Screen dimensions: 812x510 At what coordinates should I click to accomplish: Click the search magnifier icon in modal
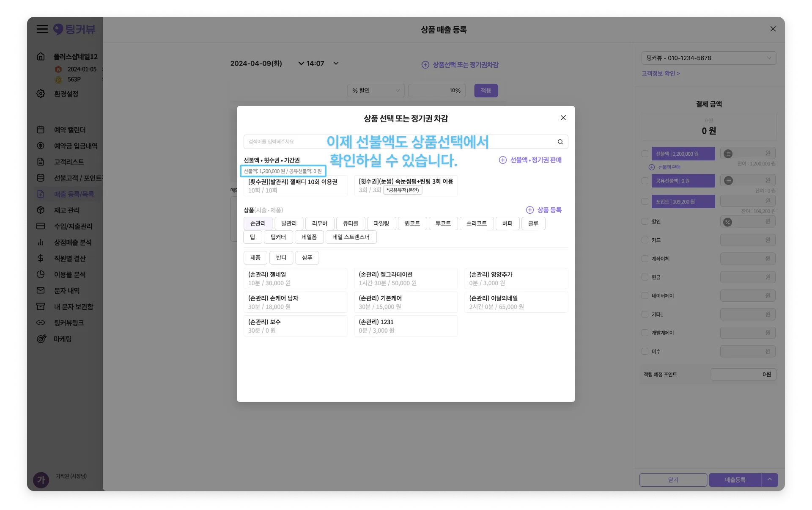coord(560,142)
